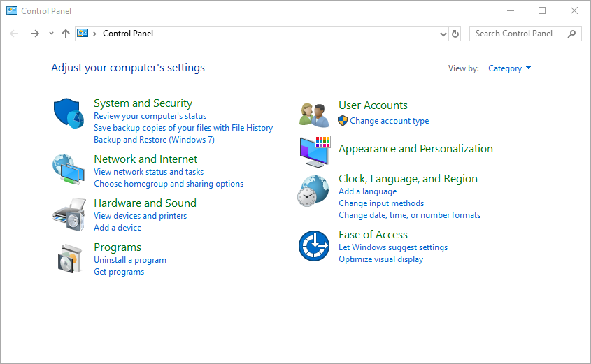Click the Clock, Language, and Region icon
591x364 pixels.
point(313,191)
